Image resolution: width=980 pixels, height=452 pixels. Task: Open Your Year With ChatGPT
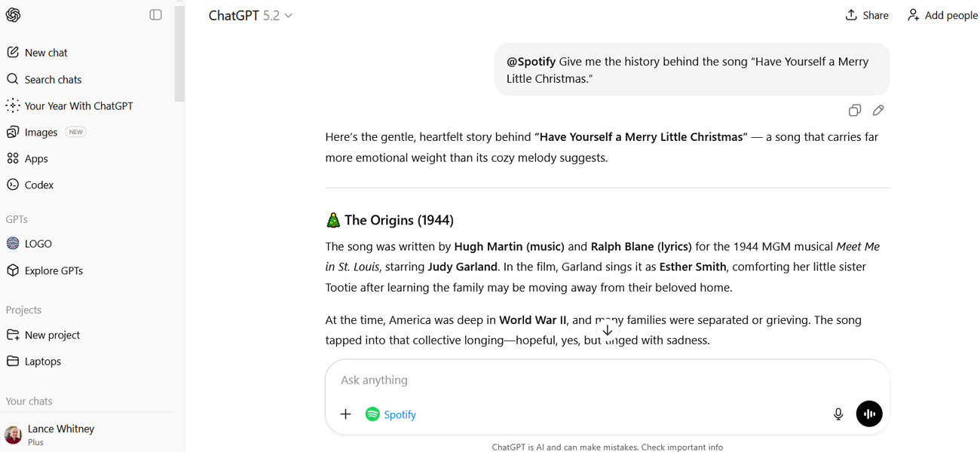pos(78,105)
